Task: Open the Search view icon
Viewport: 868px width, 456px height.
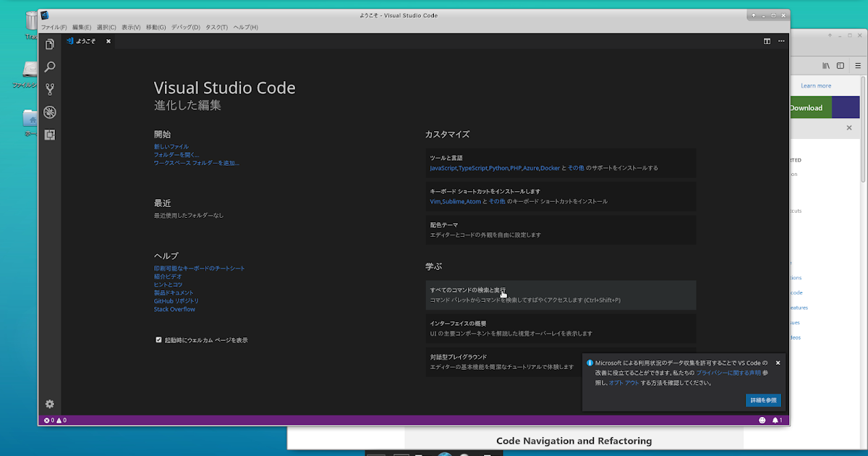Action: [x=49, y=67]
